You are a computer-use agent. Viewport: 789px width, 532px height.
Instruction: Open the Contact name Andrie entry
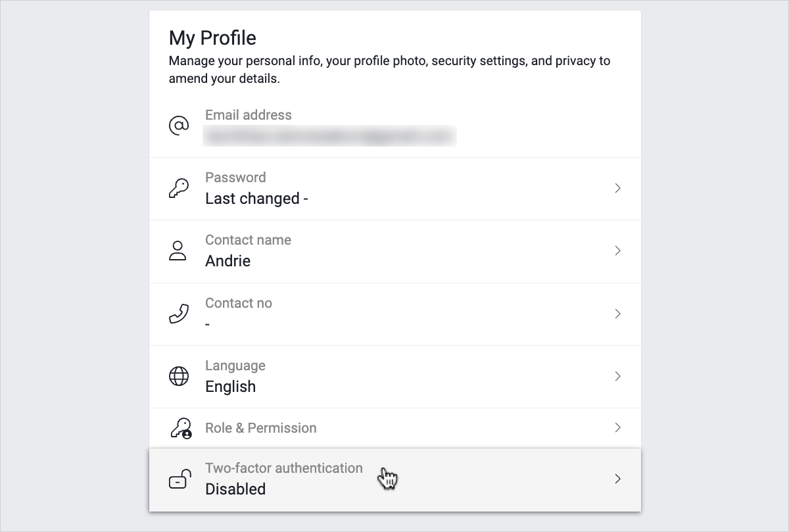(227, 261)
